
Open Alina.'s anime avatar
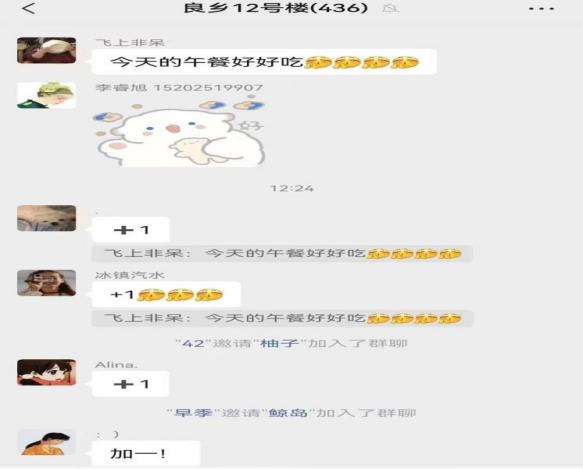pos(46,372)
